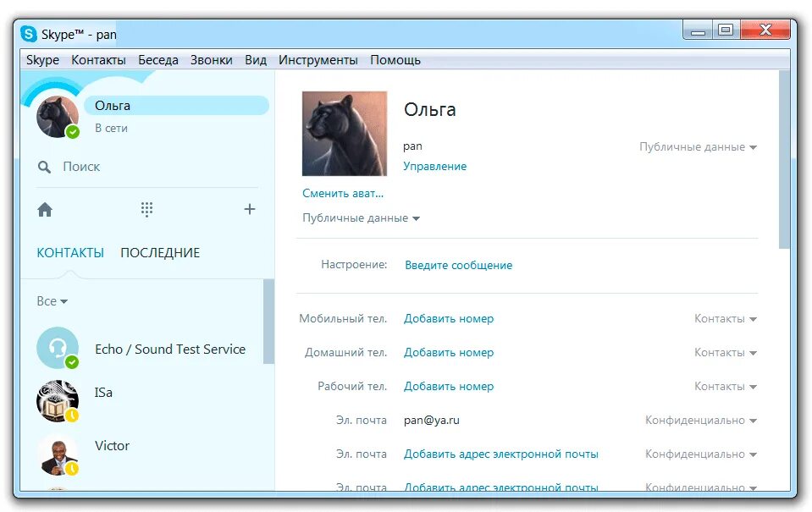The width and height of the screenshot is (812, 512).
Task: Click the plus add contact icon
Action: point(250,209)
